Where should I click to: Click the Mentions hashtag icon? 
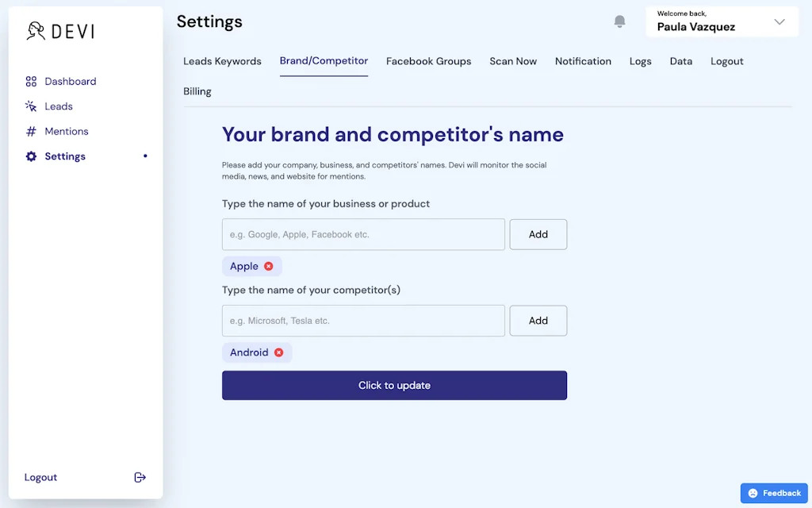[31, 132]
